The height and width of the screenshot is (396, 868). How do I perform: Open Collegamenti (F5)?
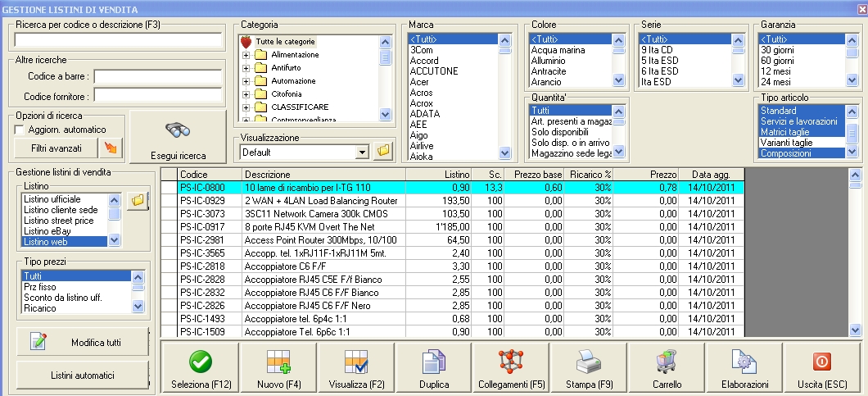point(511,368)
